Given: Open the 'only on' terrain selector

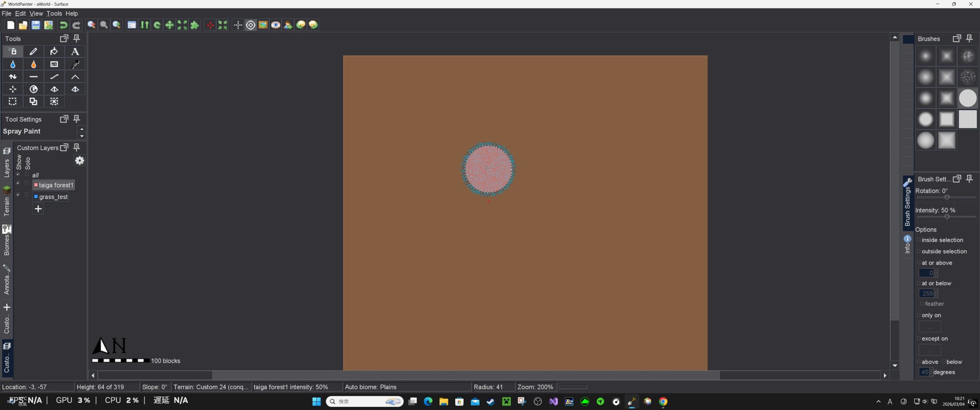Looking at the screenshot, I should [x=929, y=327].
